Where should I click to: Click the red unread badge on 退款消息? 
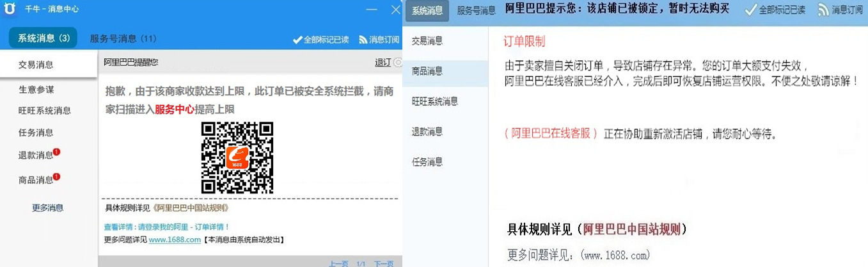57,152
